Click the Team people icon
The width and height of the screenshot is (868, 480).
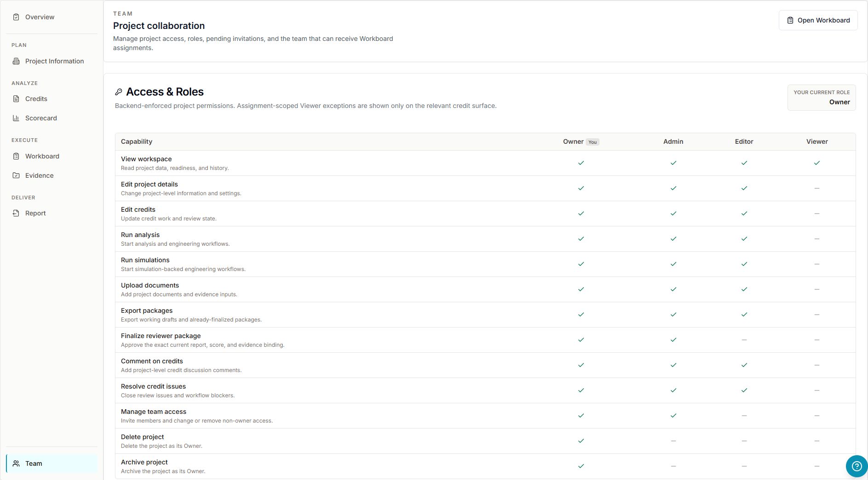tap(16, 463)
